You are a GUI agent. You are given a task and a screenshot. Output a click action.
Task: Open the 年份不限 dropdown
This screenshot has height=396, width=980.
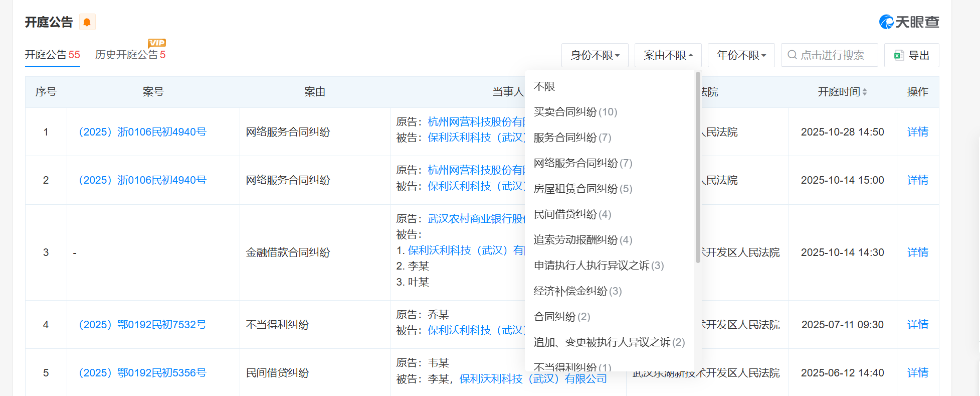pos(741,55)
